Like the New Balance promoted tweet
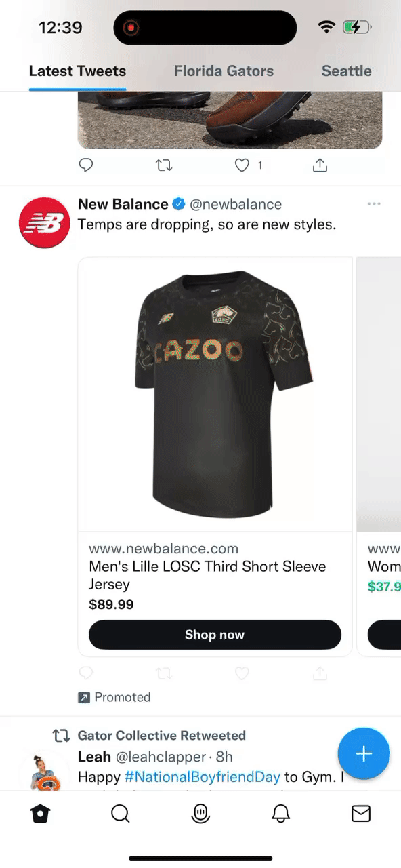401x868 pixels. 242,673
